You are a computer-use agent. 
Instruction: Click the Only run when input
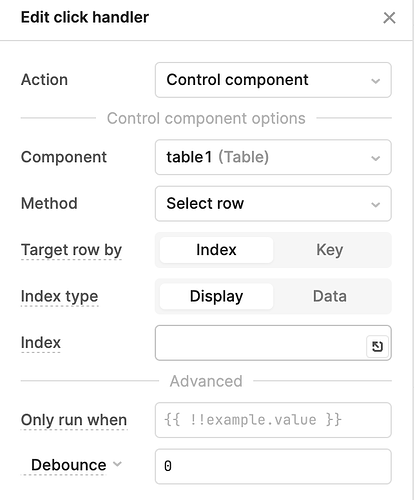[x=273, y=420]
